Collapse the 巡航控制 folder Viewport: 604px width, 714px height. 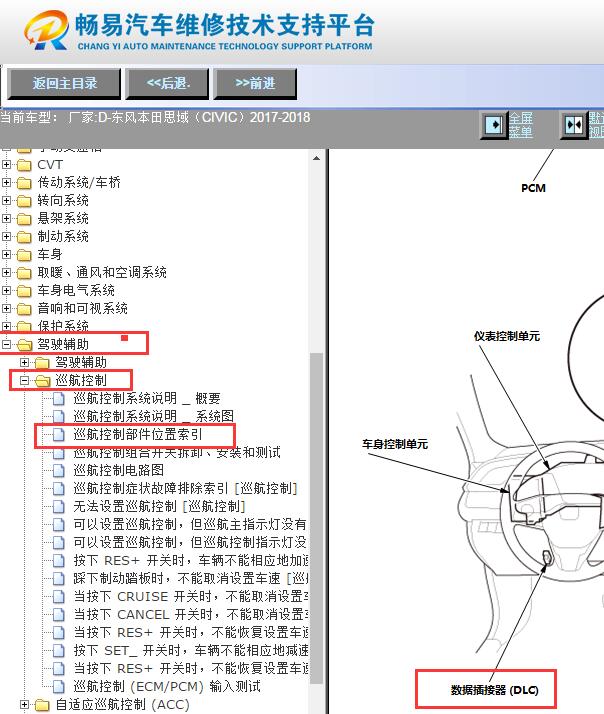tap(25, 380)
